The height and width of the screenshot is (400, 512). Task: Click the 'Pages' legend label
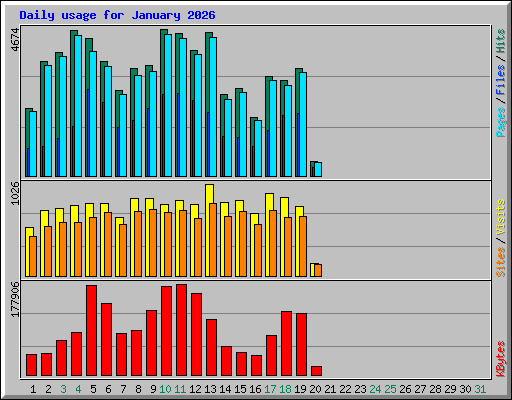[x=501, y=122]
